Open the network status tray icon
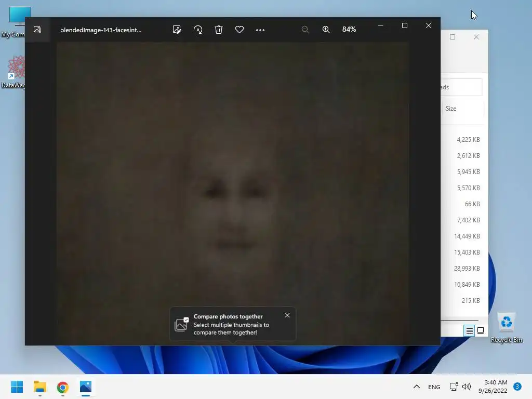 [x=454, y=387]
